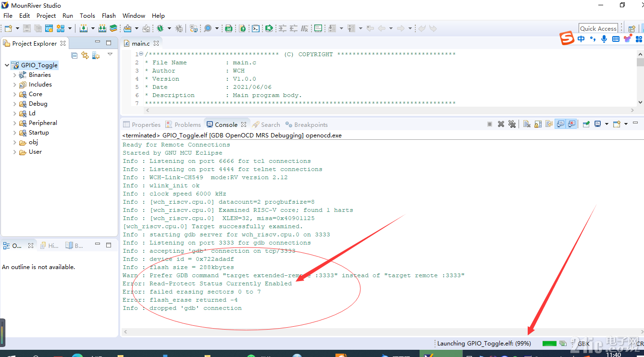Close the main.c editor tab
This screenshot has width=644, height=357.
[156, 43]
